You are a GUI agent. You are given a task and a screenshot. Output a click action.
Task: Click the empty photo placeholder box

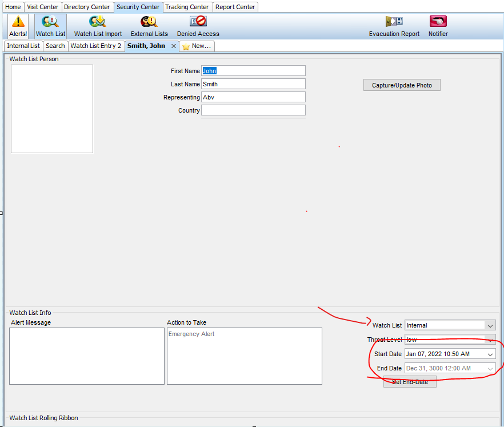[x=52, y=109]
